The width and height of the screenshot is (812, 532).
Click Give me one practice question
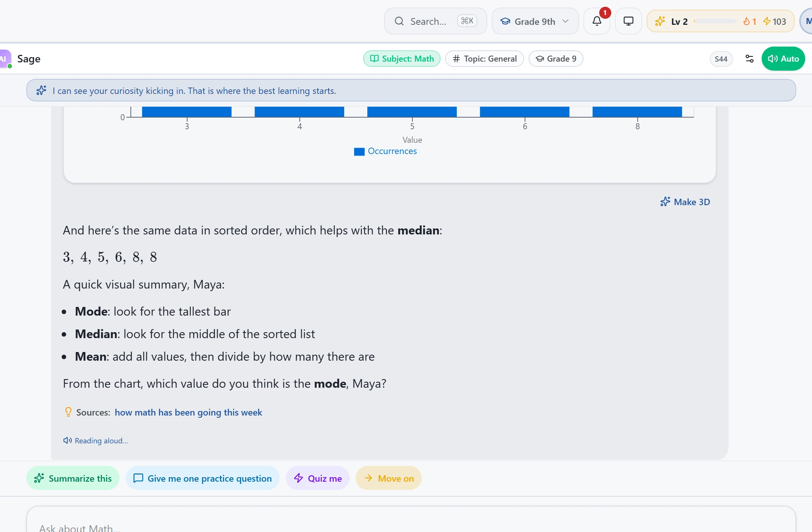[203, 478]
